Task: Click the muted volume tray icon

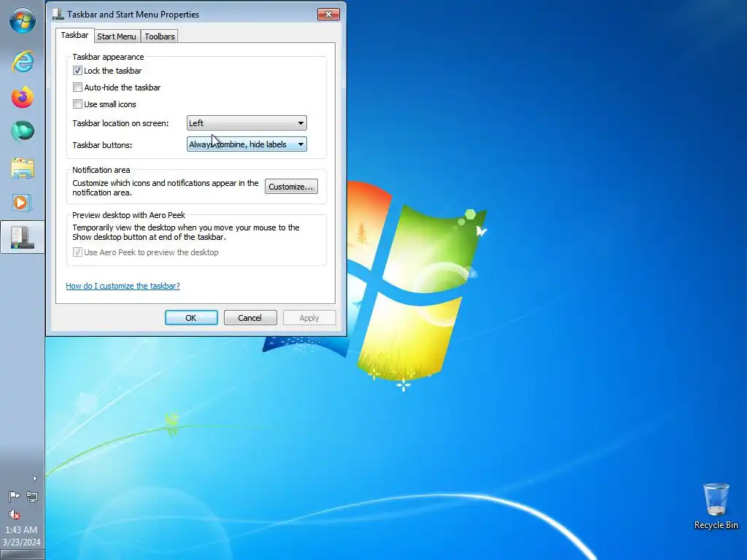Action: point(15,514)
